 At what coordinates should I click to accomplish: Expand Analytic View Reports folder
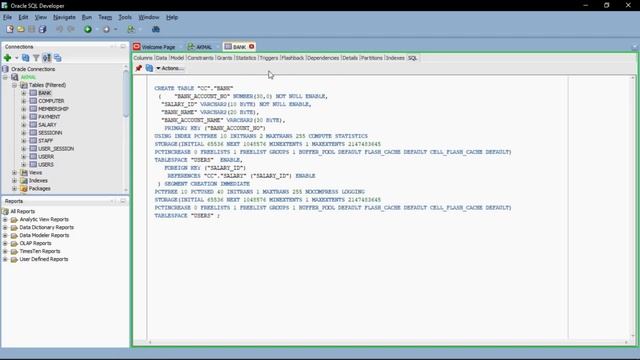[5, 220]
